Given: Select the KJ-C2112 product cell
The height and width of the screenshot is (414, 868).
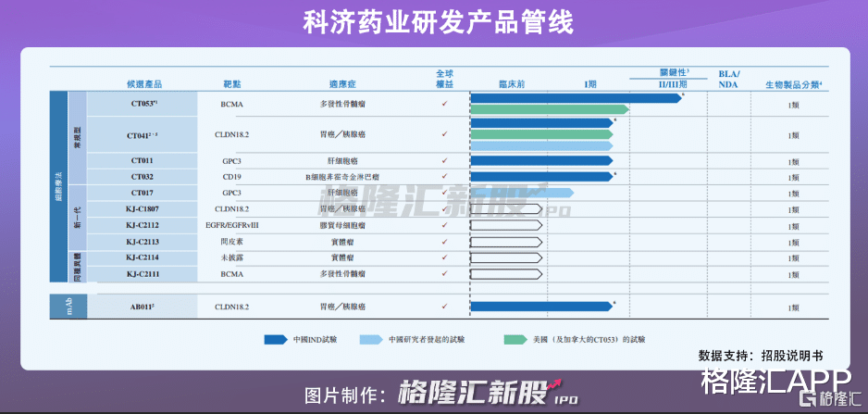Looking at the screenshot, I should (143, 226).
